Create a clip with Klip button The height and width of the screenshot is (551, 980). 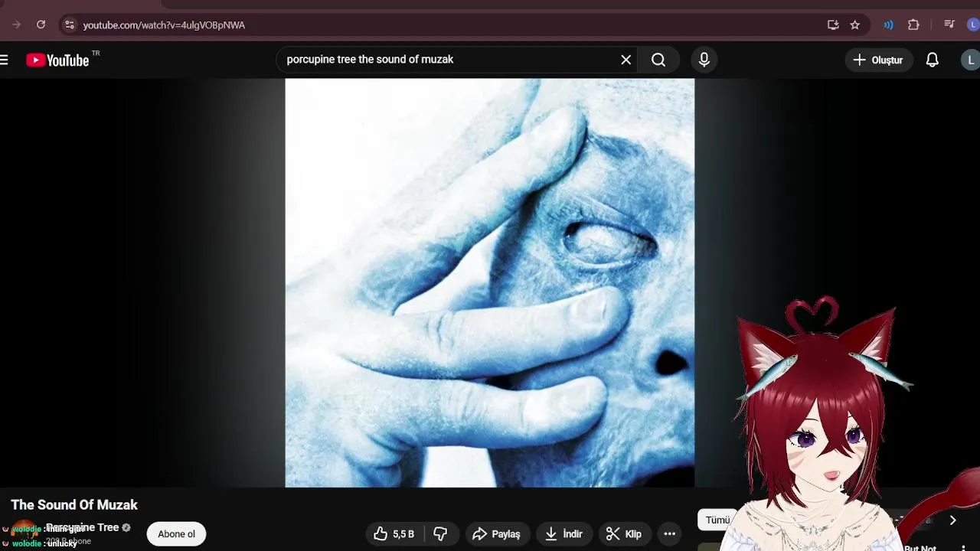point(624,534)
